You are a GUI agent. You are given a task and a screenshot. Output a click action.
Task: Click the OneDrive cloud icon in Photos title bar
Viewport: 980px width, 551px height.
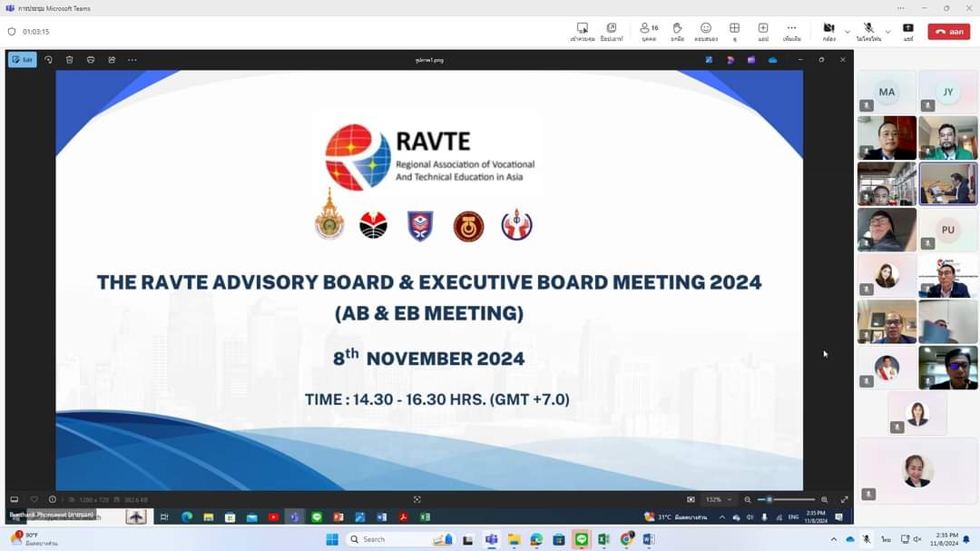(x=772, y=60)
